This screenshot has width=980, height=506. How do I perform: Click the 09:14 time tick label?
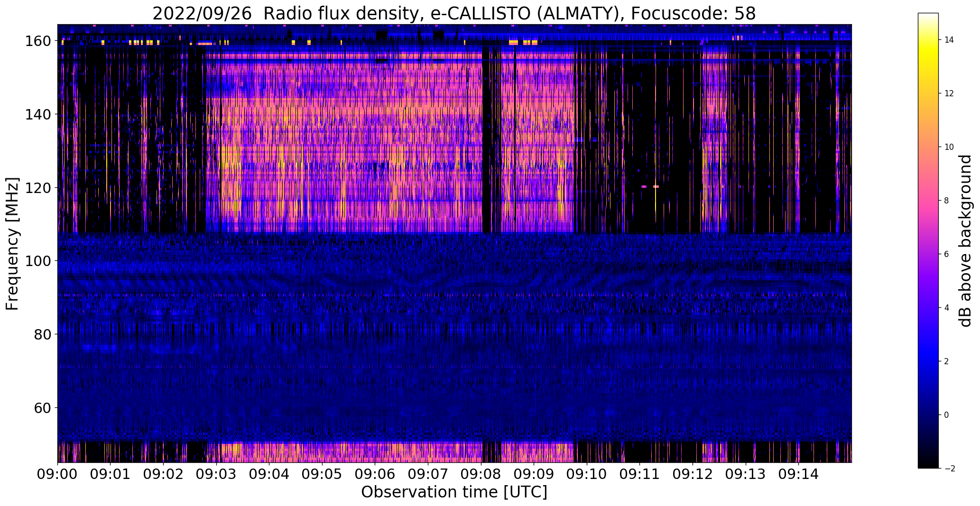pyautogui.click(x=799, y=473)
